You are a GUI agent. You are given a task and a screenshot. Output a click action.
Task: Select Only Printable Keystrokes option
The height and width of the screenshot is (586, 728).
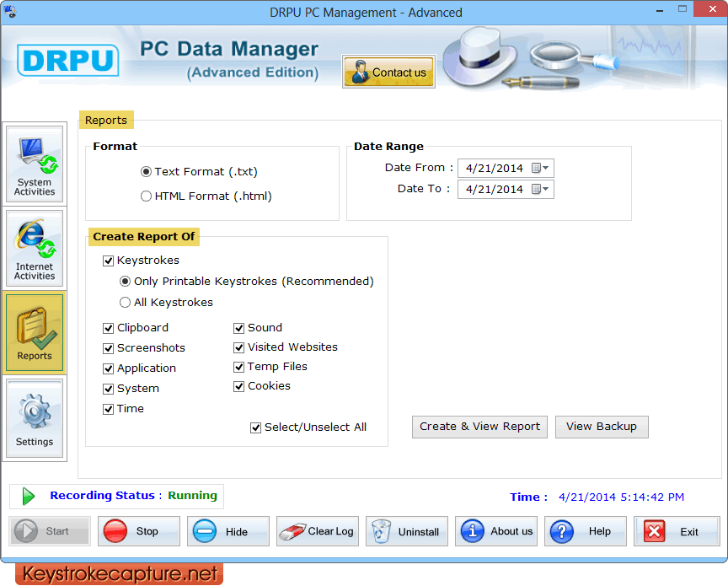click(x=125, y=281)
